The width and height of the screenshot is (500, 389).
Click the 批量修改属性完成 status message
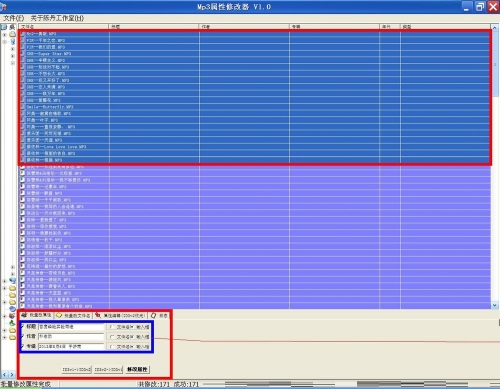coord(26,384)
